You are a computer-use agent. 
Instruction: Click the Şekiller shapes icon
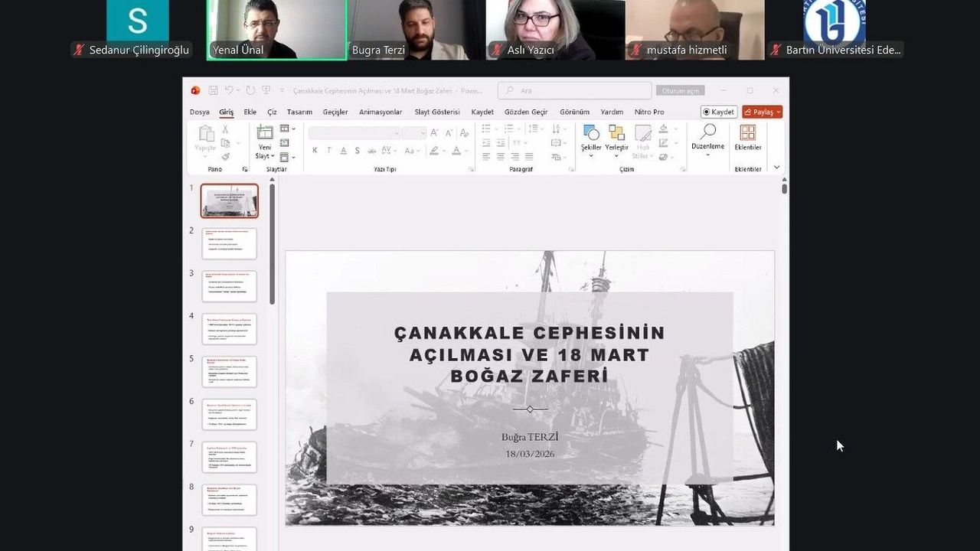[x=591, y=133]
